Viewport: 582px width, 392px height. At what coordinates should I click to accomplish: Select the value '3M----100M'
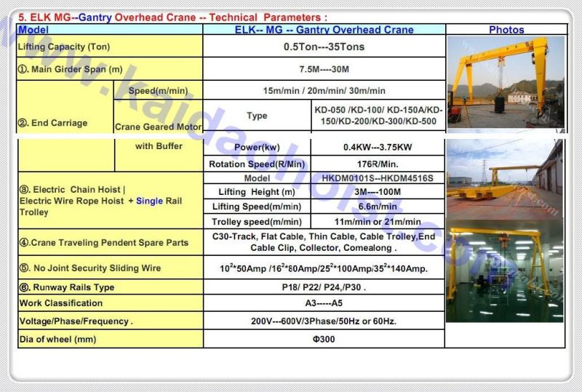(x=378, y=192)
